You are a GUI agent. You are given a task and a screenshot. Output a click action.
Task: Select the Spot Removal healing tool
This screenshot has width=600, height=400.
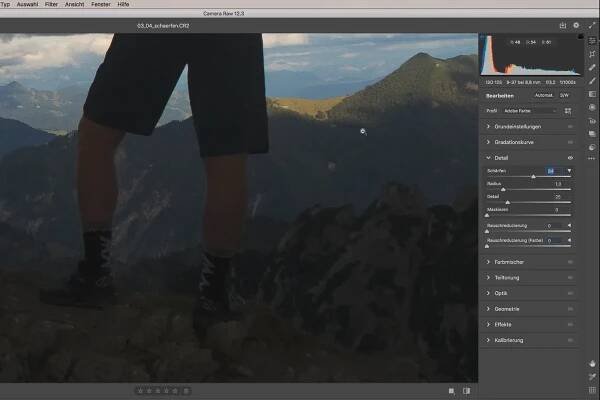pos(593,67)
